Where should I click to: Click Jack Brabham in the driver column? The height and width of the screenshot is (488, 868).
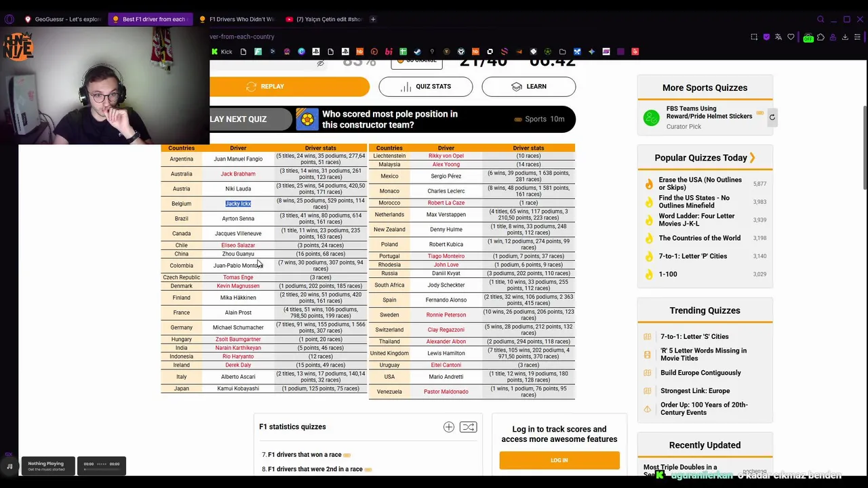238,174
